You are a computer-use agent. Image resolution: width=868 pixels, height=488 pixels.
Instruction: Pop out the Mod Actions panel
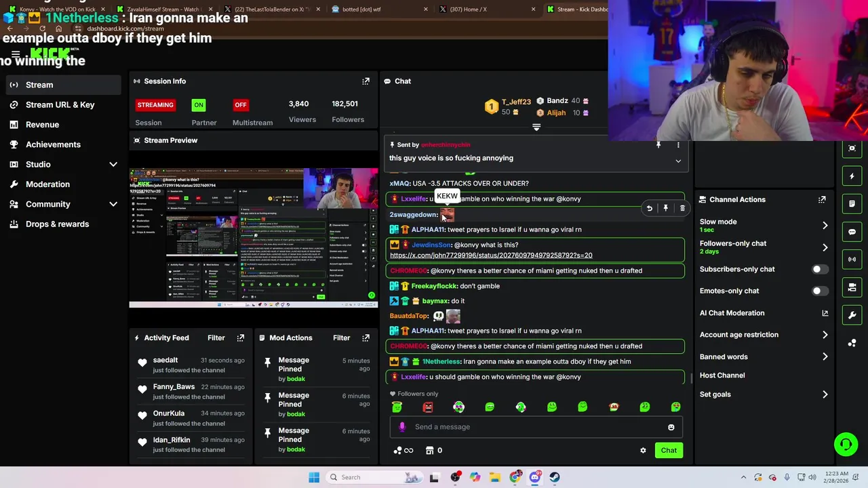[x=366, y=338]
